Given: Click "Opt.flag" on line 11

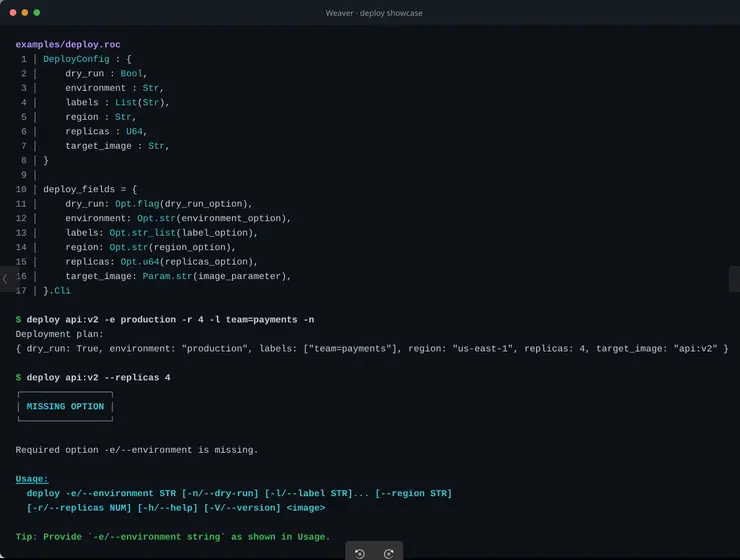Looking at the screenshot, I should point(137,204).
